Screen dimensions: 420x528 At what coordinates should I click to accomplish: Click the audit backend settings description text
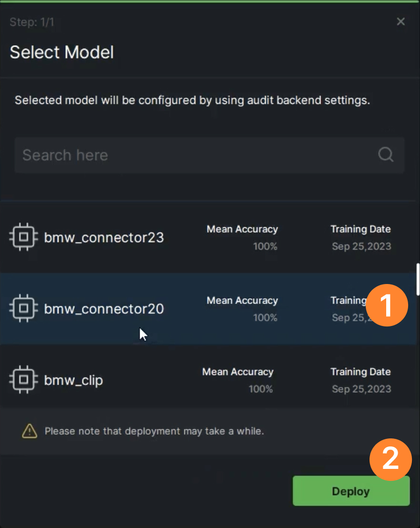tap(192, 101)
